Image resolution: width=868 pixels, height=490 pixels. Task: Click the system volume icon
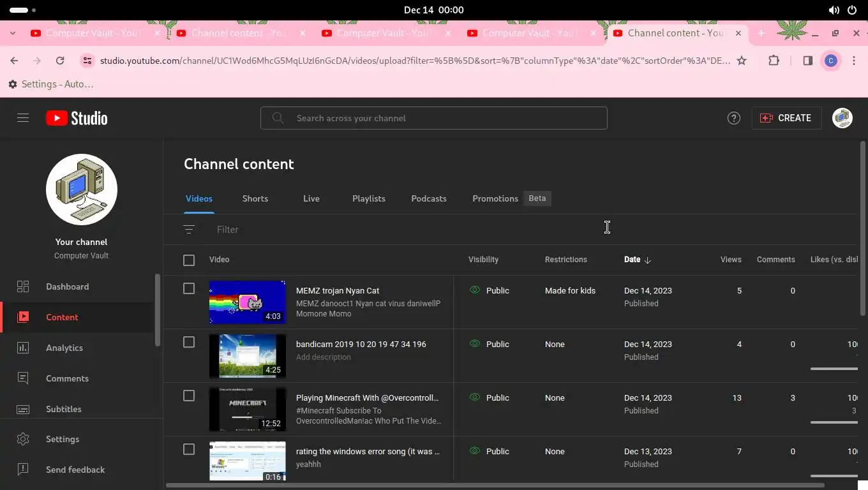coord(834,10)
